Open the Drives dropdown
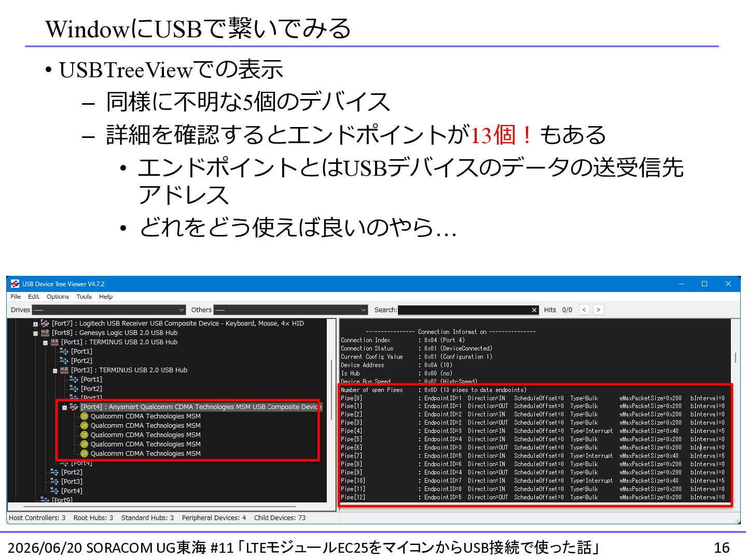 coord(108,310)
